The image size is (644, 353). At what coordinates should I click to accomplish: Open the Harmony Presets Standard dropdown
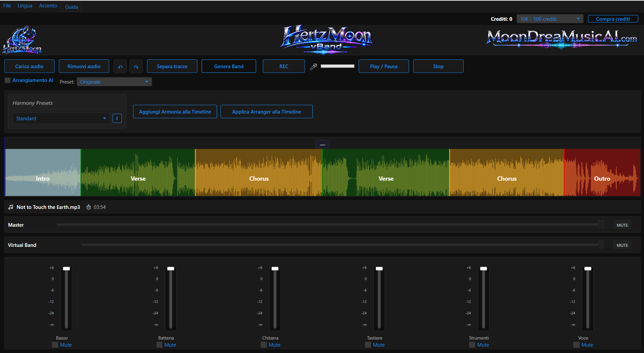tap(61, 118)
